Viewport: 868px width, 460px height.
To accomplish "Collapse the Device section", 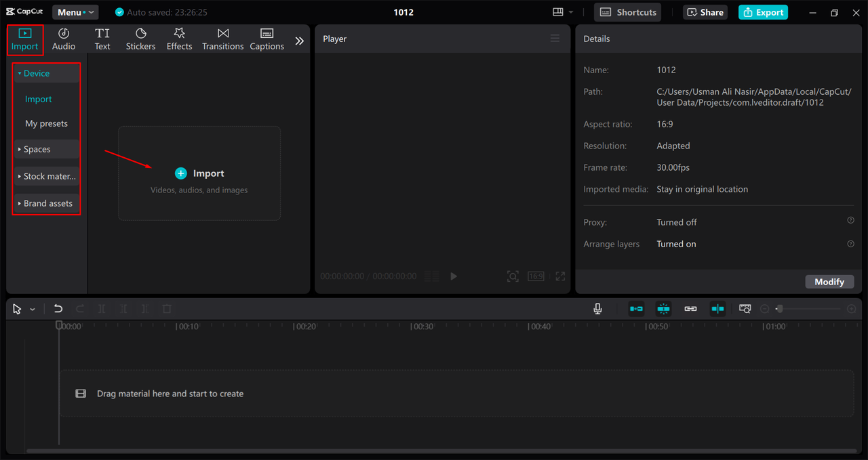I will (x=46, y=73).
